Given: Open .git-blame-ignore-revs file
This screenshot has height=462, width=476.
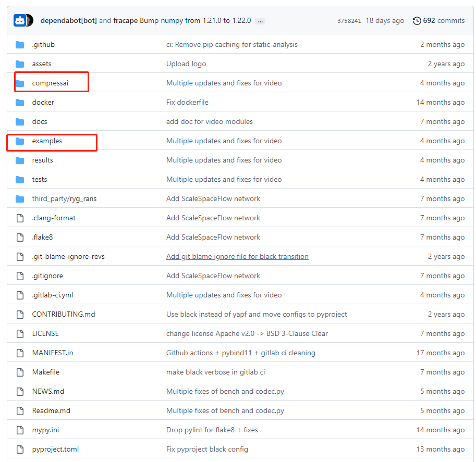Looking at the screenshot, I should coord(68,257).
